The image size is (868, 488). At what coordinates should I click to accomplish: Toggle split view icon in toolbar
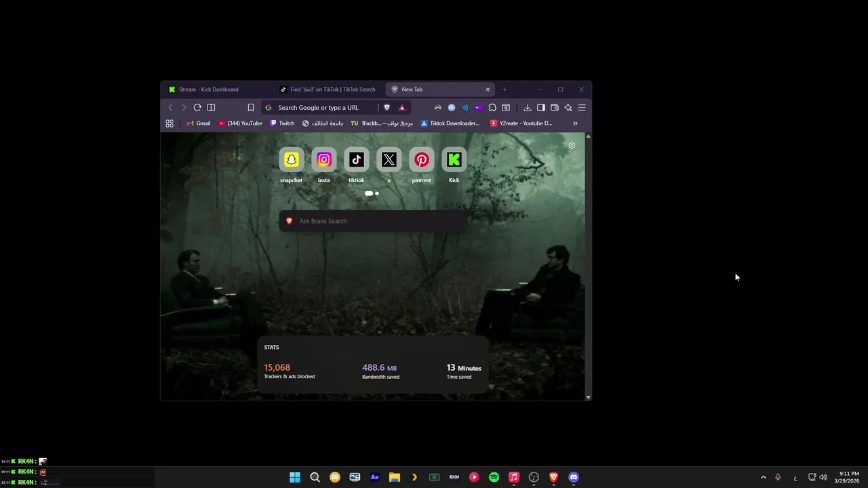211,107
